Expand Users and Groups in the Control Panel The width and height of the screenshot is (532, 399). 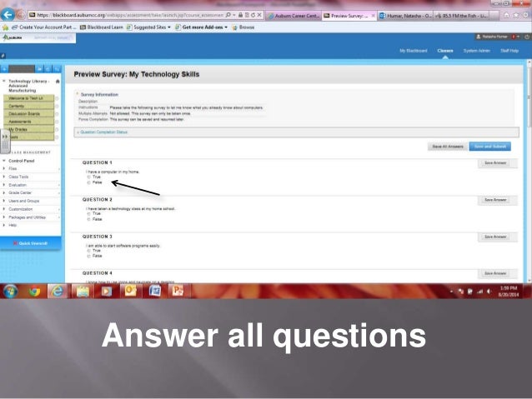pyautogui.click(x=4, y=201)
